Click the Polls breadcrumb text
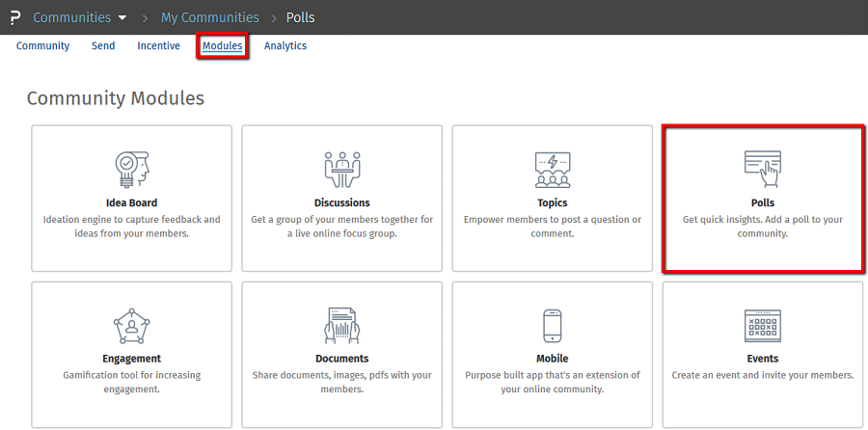The height and width of the screenshot is (430, 868). point(301,17)
